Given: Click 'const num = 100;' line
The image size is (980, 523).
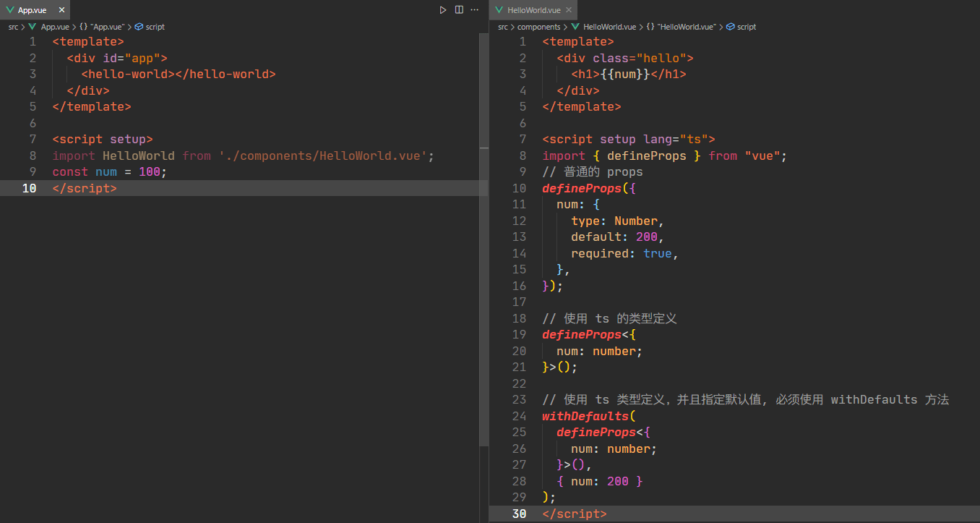Looking at the screenshot, I should 110,172.
